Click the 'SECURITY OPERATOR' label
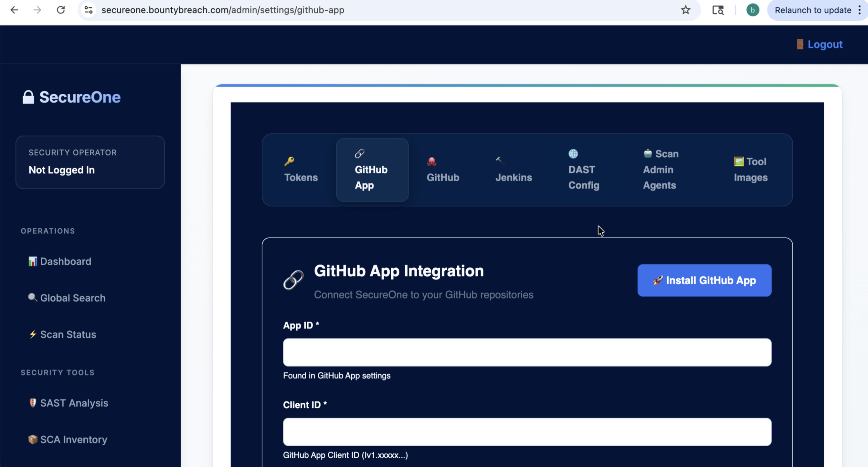The height and width of the screenshot is (467, 868). coord(73,152)
